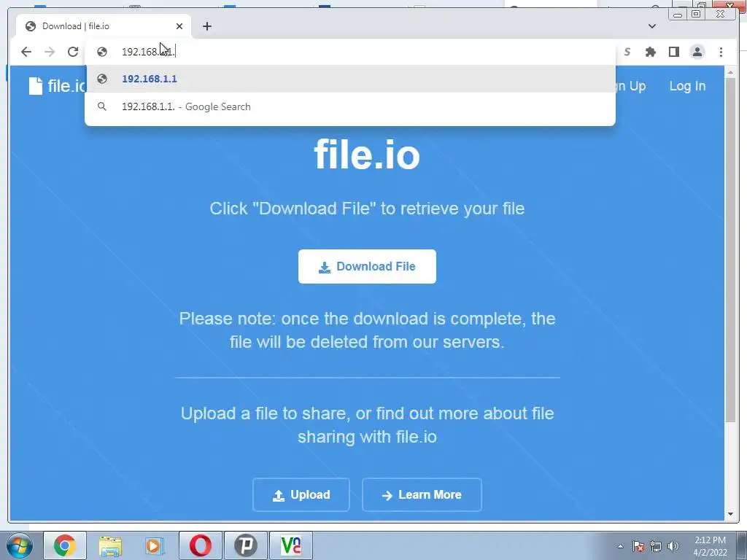747x560 pixels.
Task: Minimize the Chrome window
Action: [678, 15]
